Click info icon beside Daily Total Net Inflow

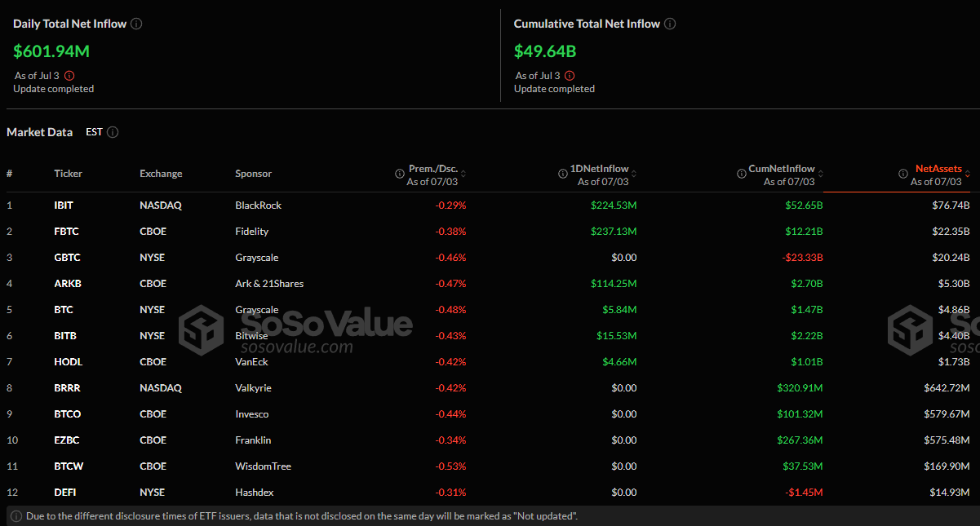coord(136,24)
